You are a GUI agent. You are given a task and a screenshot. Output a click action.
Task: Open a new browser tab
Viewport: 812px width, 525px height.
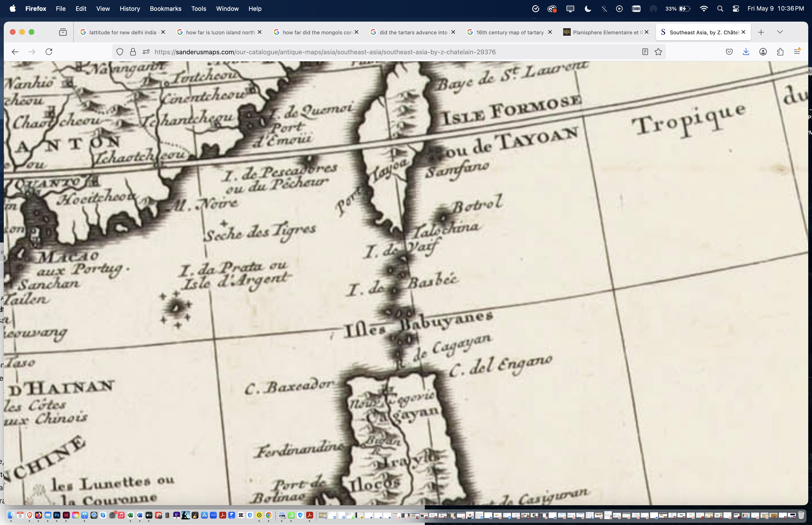pyautogui.click(x=761, y=32)
